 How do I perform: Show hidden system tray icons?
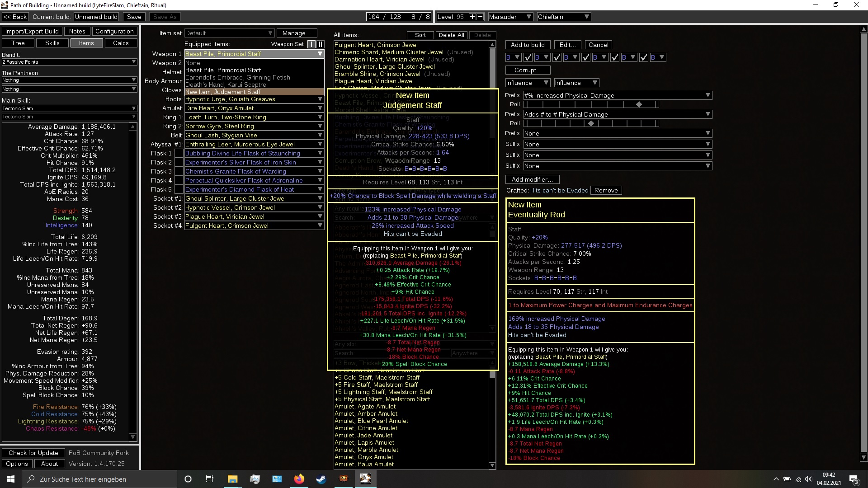pos(776,479)
